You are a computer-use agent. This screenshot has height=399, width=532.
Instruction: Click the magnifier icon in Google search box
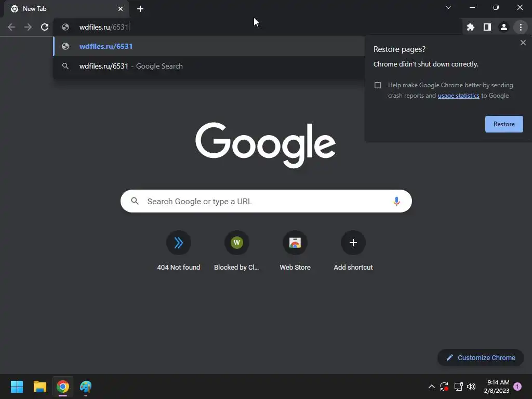point(135,201)
